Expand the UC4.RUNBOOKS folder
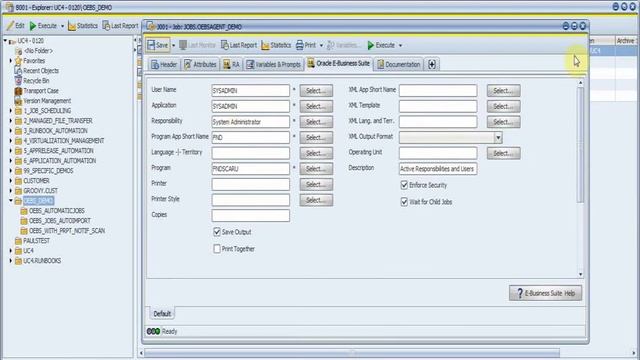640x360 pixels. (x=11, y=261)
